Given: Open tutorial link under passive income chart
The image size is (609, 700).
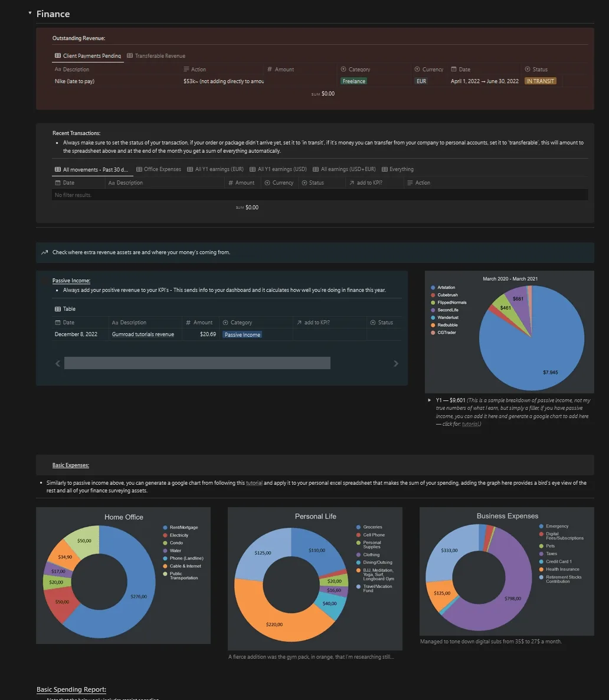Looking at the screenshot, I should (470, 424).
